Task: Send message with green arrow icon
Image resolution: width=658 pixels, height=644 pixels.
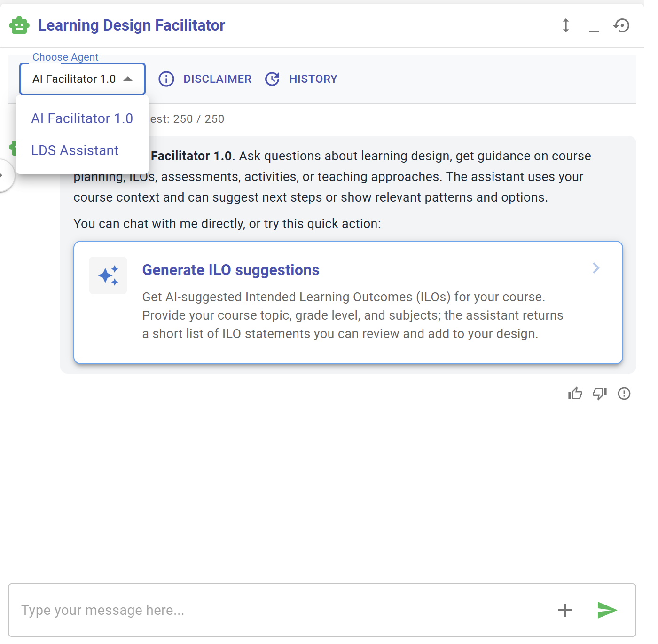Action: tap(607, 610)
